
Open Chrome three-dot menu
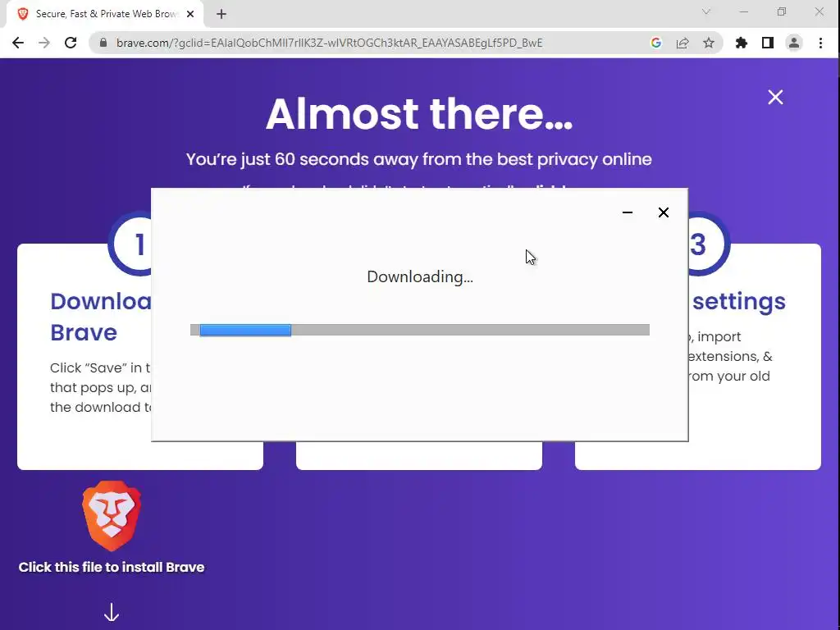[x=820, y=43]
